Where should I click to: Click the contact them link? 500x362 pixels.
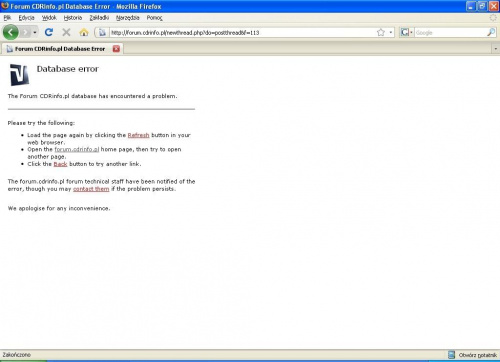pos(91,189)
